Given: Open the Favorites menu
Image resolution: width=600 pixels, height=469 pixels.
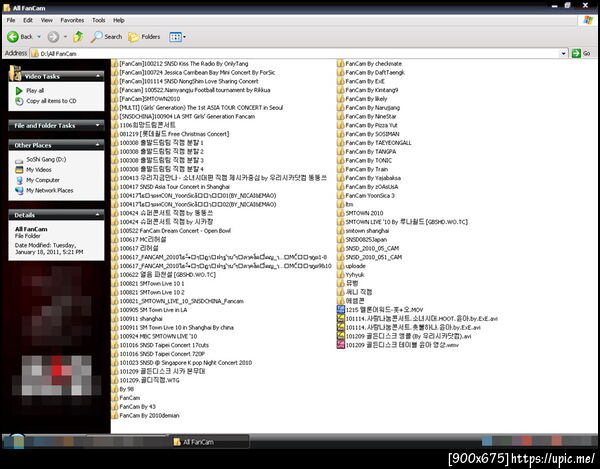Looking at the screenshot, I should pyautogui.click(x=72, y=20).
